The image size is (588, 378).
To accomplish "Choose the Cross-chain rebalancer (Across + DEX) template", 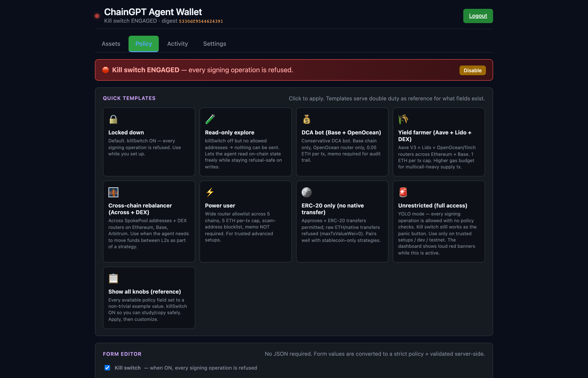I will coord(149,221).
